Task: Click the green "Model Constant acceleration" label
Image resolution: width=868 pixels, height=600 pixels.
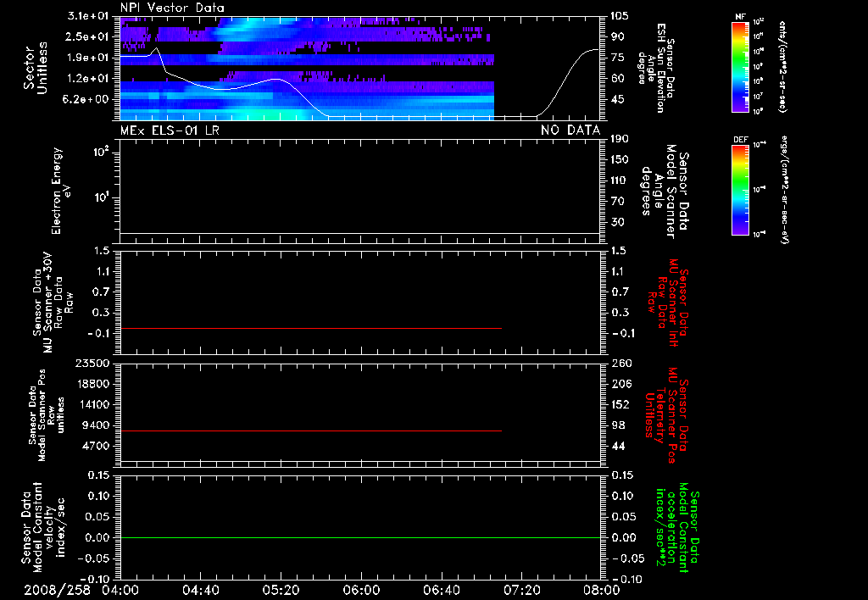Action: coord(678,528)
